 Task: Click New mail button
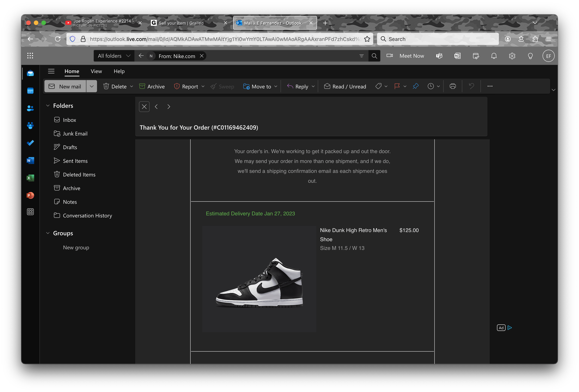point(65,86)
